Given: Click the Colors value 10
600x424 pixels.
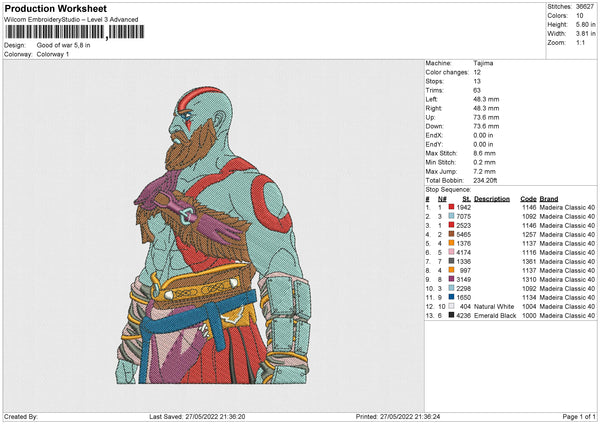Looking at the screenshot, I should [x=580, y=16].
